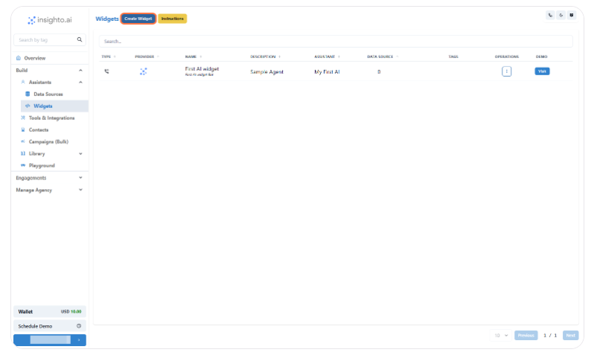
Task: Click the magnifier icon in tag search
Action: [x=80, y=39]
